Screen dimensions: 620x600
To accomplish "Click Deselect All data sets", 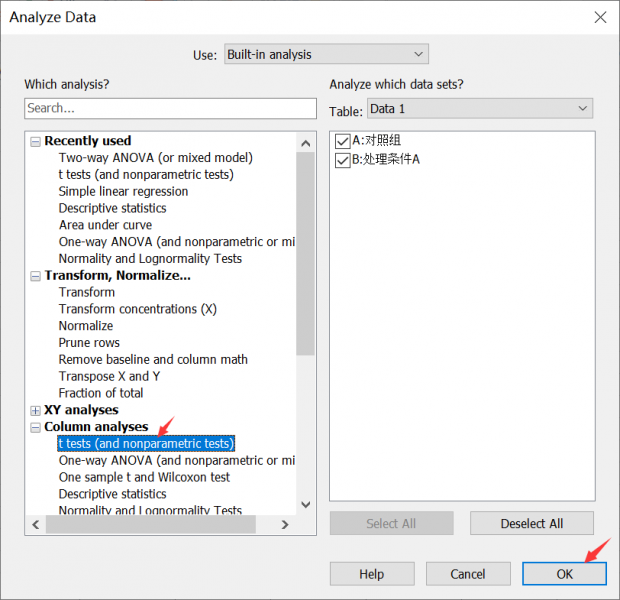I will click(531, 523).
